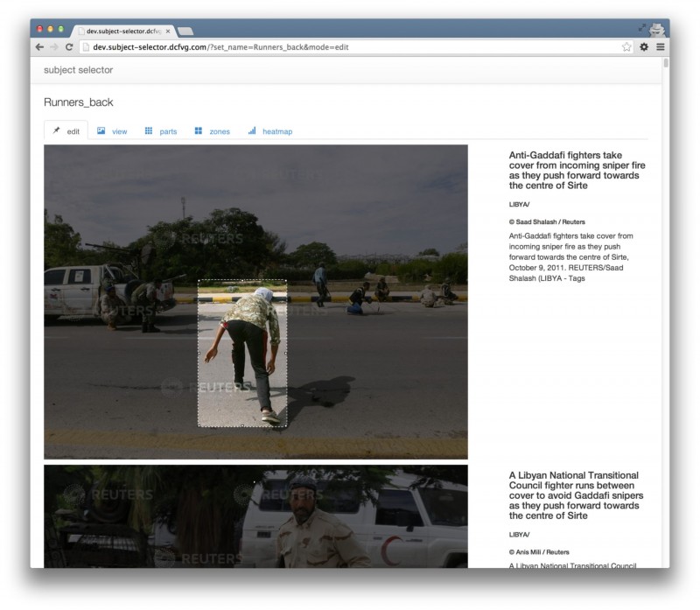Open a new browser tab

[x=185, y=31]
